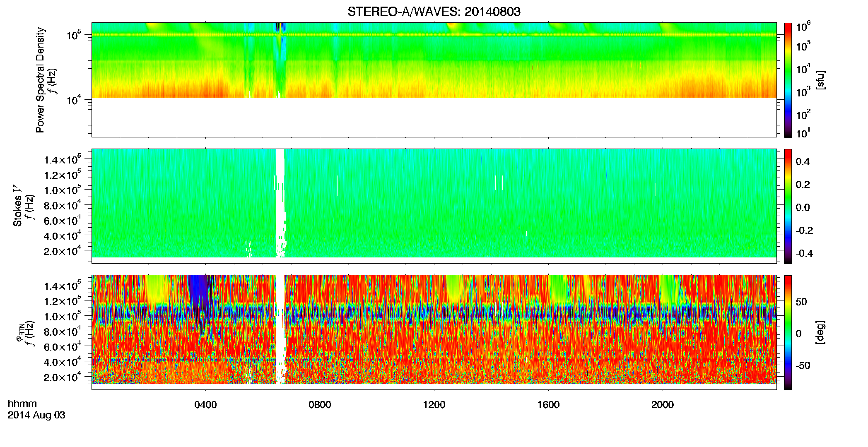Click the "2014 Aug 03" date label

click(x=36, y=415)
